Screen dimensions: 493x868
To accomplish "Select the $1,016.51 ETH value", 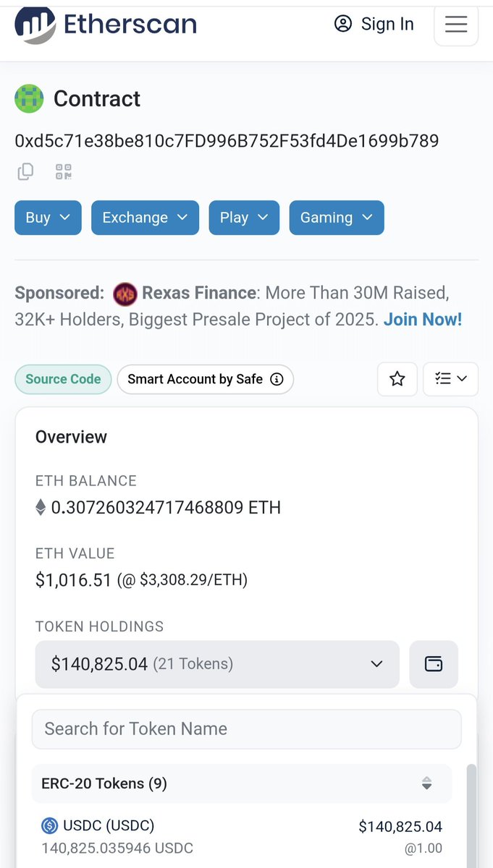I will click(x=73, y=579).
